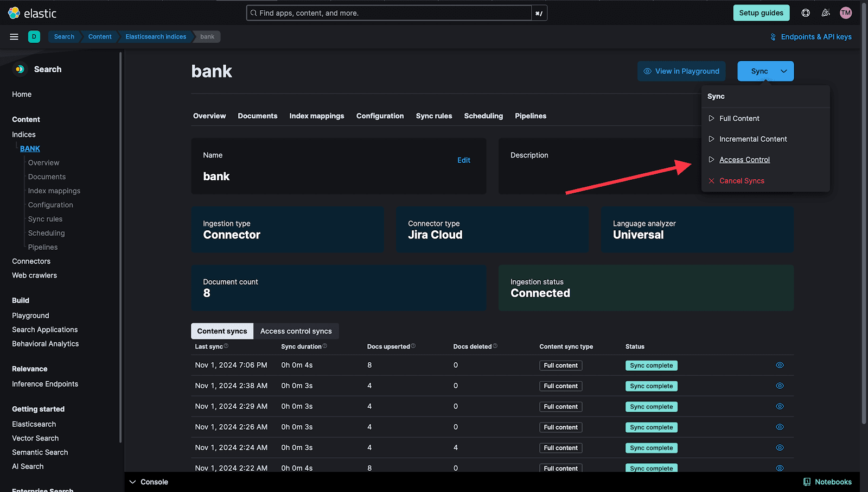The image size is (868, 492).
Task: Click the View in Playground button
Action: tap(681, 71)
